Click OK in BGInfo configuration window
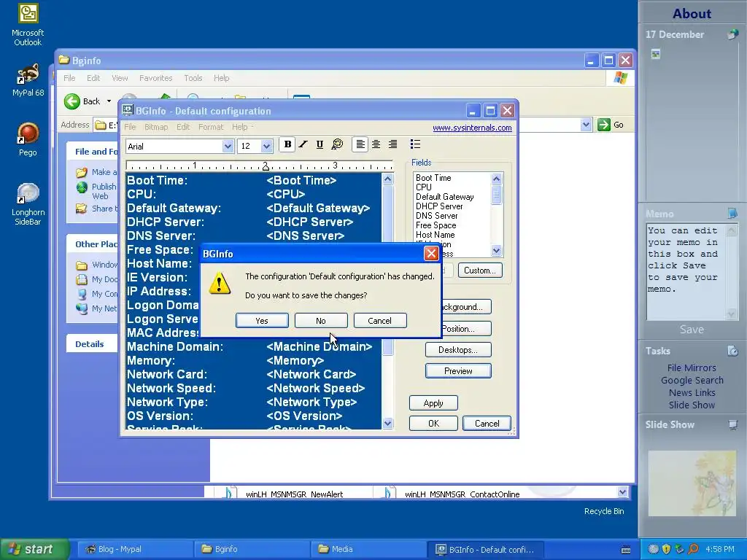The width and height of the screenshot is (747, 560). [x=433, y=424]
